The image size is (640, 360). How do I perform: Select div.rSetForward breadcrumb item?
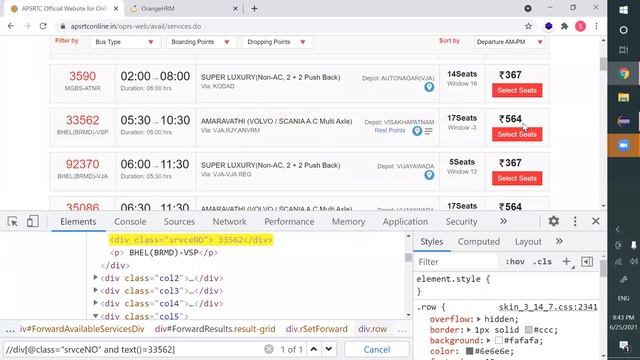[x=317, y=329]
